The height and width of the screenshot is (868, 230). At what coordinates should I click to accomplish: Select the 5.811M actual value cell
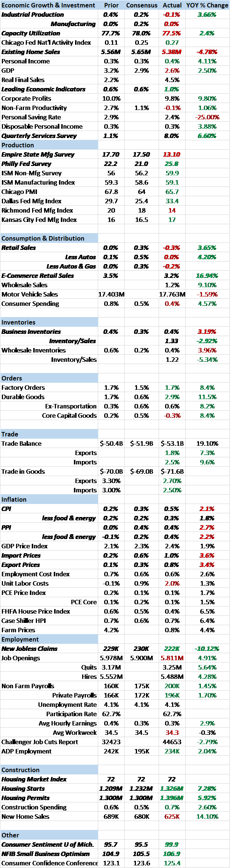(x=172, y=658)
